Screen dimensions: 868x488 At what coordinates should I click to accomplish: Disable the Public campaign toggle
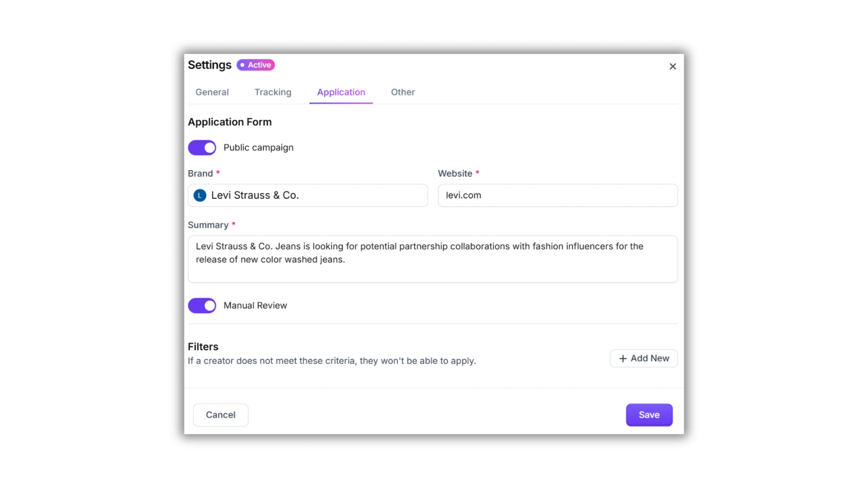click(202, 147)
